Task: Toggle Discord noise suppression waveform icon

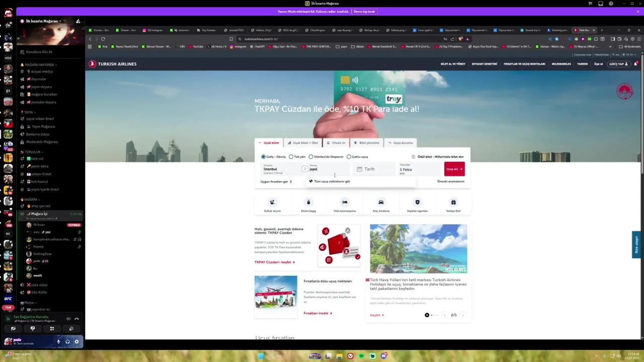Action: pos(68,319)
